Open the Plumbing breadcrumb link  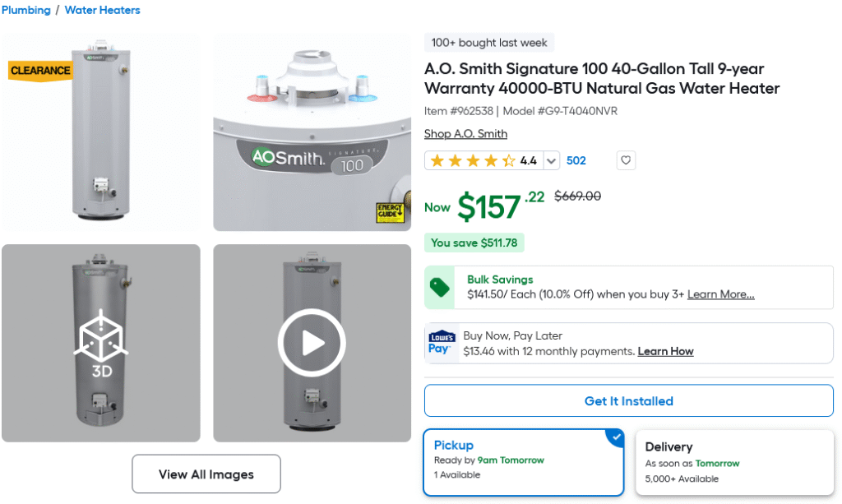click(25, 10)
